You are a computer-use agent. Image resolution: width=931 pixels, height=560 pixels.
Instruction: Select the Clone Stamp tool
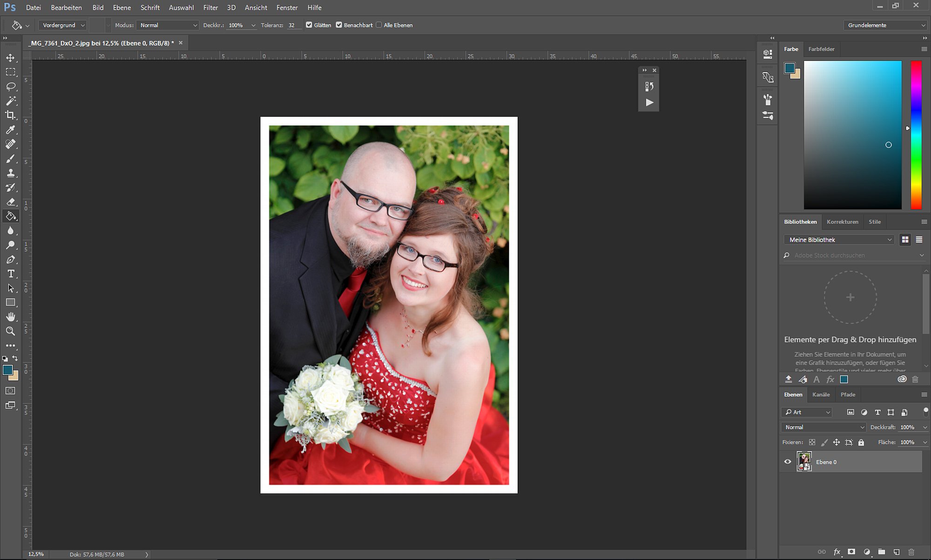pyautogui.click(x=10, y=173)
